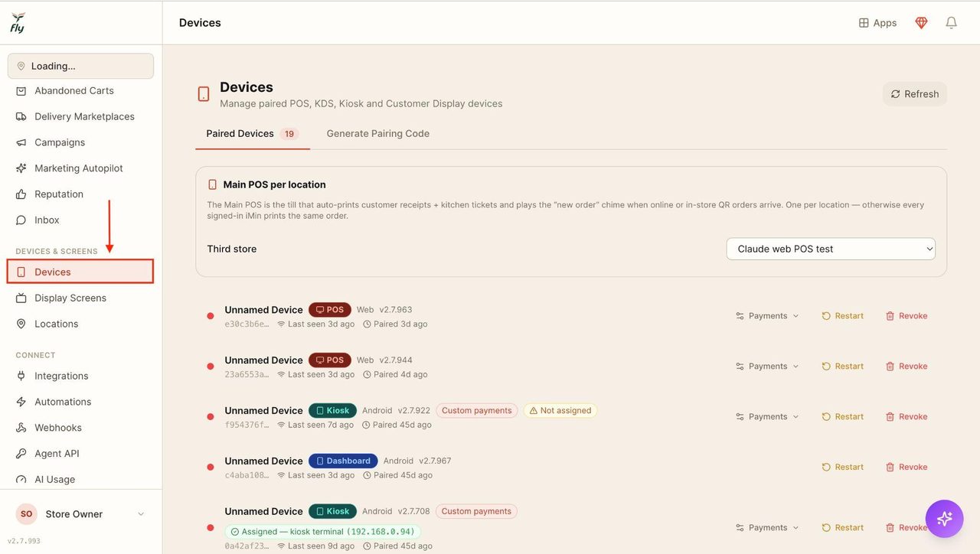Restart the Kiosk device f954376f
Image resolution: width=980 pixels, height=554 pixels.
tap(842, 417)
